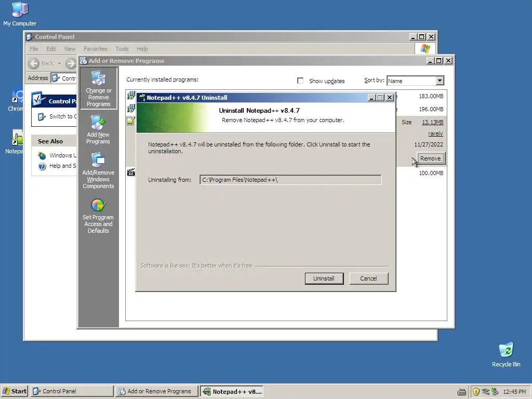Select Set Program Access and Defaults icon
Screen dimensions: 532x399
pos(98,216)
